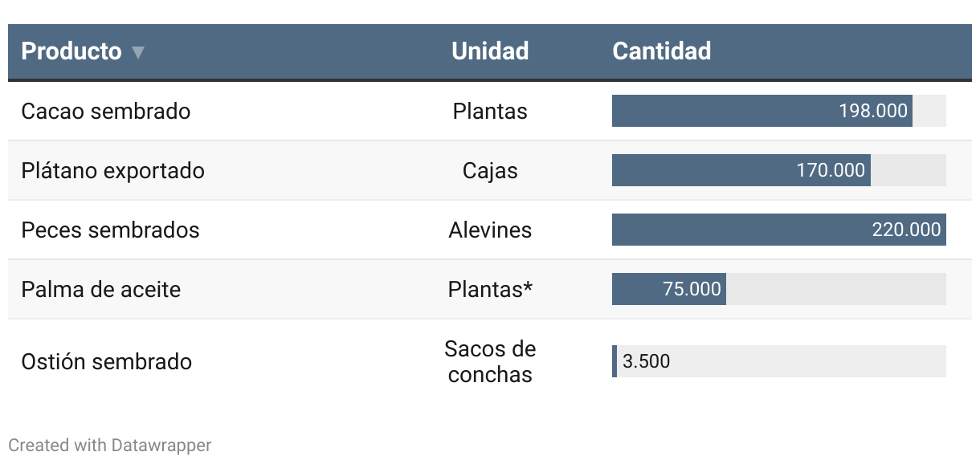Click the Peces sembrados product cell
The image size is (980, 464).
pyautogui.click(x=110, y=230)
